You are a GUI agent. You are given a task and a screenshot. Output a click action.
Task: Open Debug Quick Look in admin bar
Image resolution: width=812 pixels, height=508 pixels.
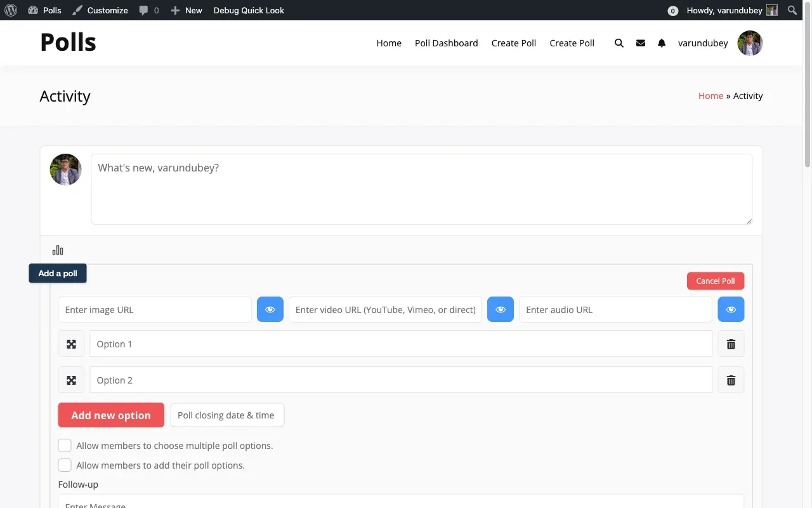[249, 10]
